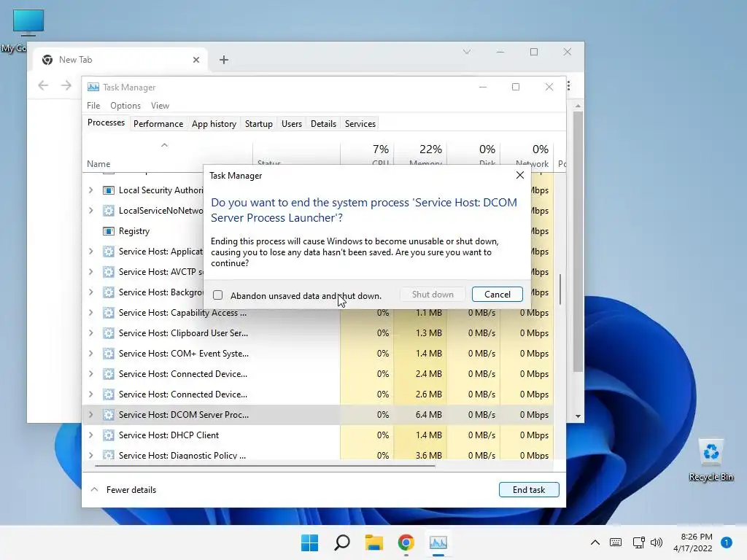Click gear icon of DCOM Server Process
747x560 pixels.
tap(109, 415)
